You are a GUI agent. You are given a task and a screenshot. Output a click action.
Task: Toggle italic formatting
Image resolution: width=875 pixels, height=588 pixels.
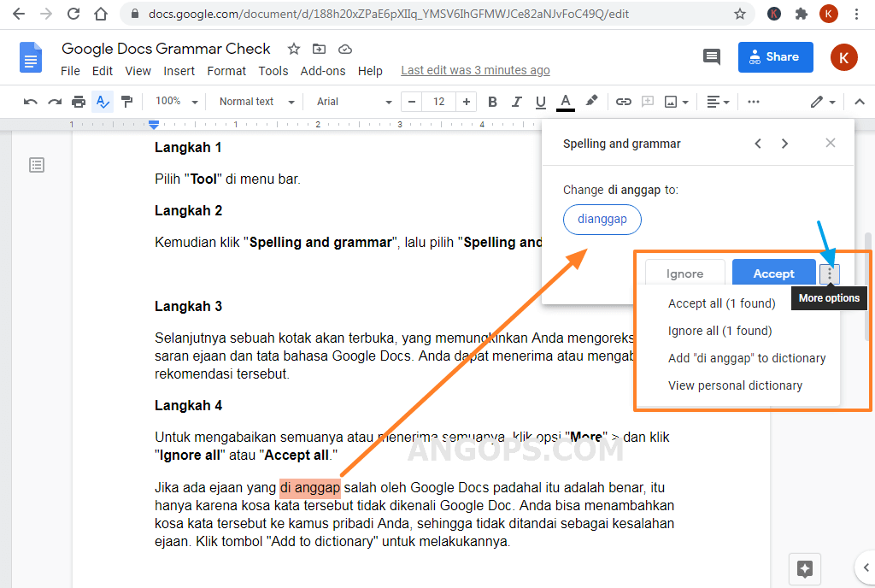pyautogui.click(x=517, y=102)
